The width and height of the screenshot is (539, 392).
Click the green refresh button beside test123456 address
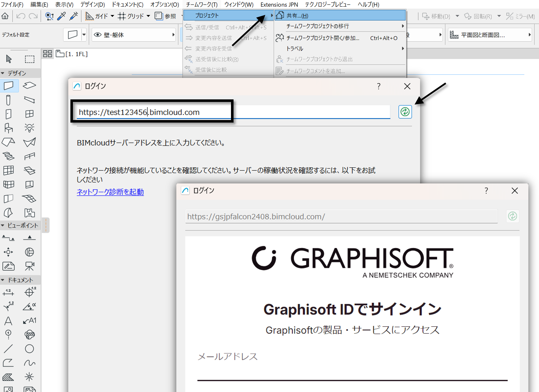coord(405,112)
